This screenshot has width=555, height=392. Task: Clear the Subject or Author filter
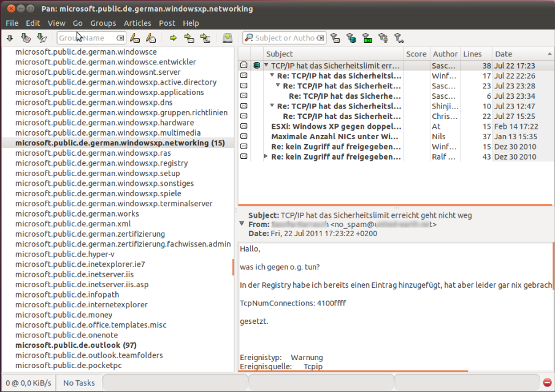click(x=321, y=37)
